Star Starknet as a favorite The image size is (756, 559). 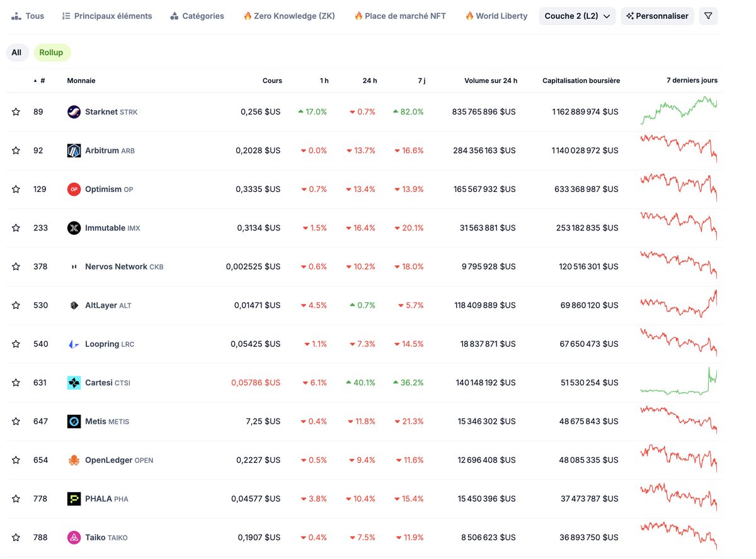(x=16, y=112)
